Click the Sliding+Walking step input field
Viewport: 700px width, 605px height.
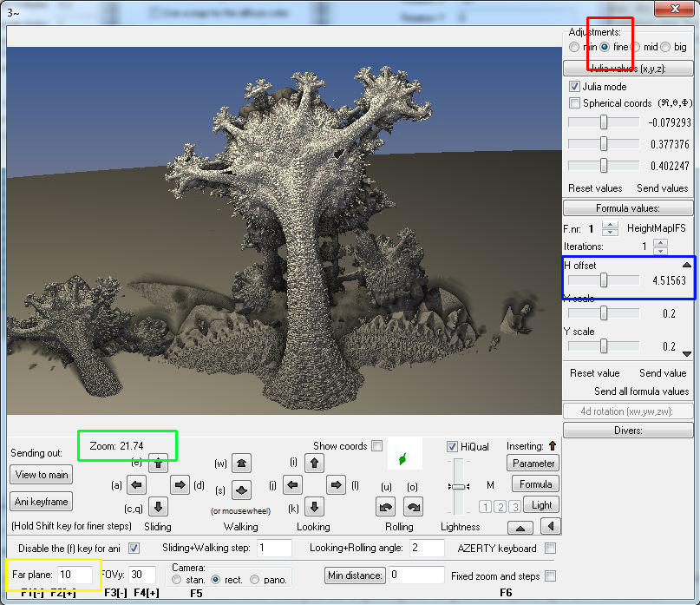274,548
